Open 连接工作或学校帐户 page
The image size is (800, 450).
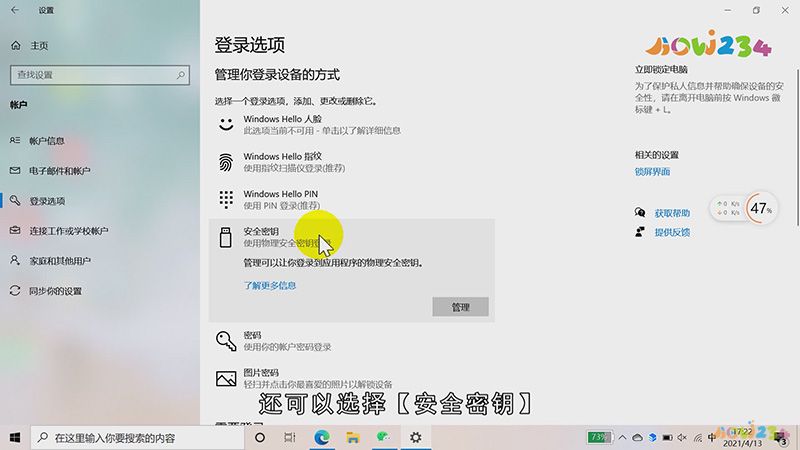point(68,231)
